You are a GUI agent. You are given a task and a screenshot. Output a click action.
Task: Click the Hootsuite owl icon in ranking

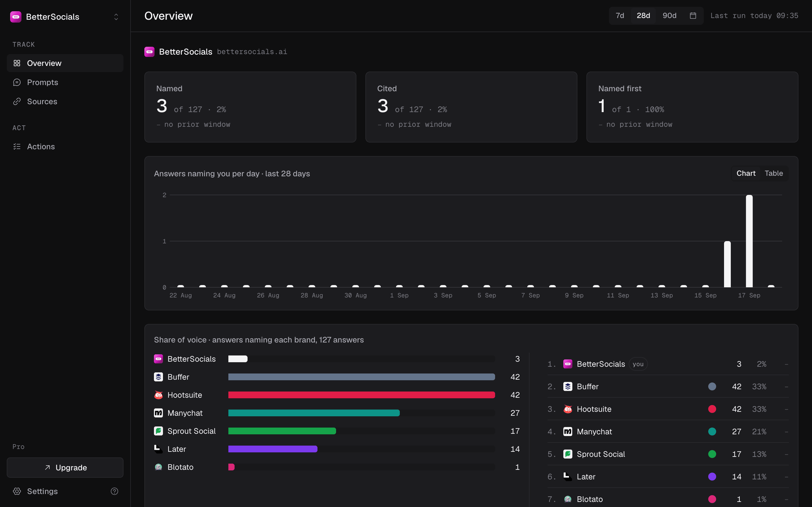pos(568,409)
